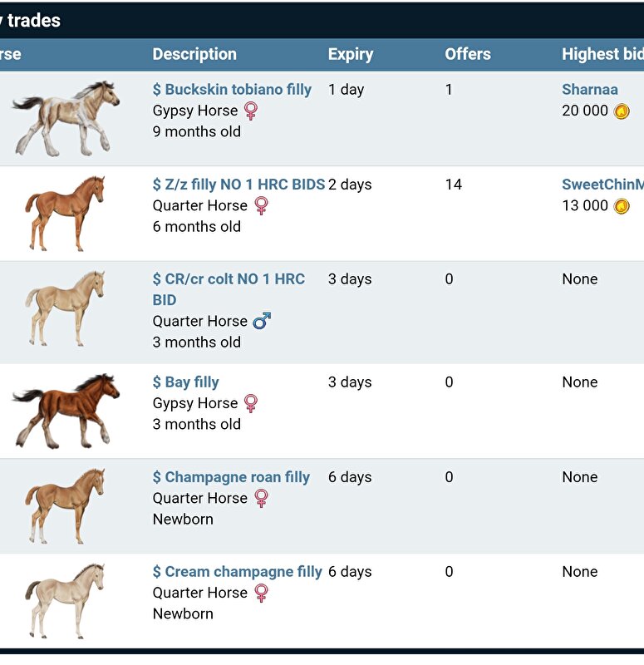This screenshot has height=665, width=644.
Task: Click the male symbol beside CR/cr colt
Action: coord(262,321)
